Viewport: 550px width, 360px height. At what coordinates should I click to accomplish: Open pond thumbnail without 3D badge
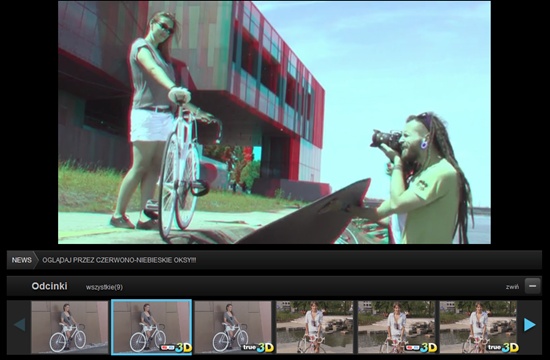click(x=315, y=327)
